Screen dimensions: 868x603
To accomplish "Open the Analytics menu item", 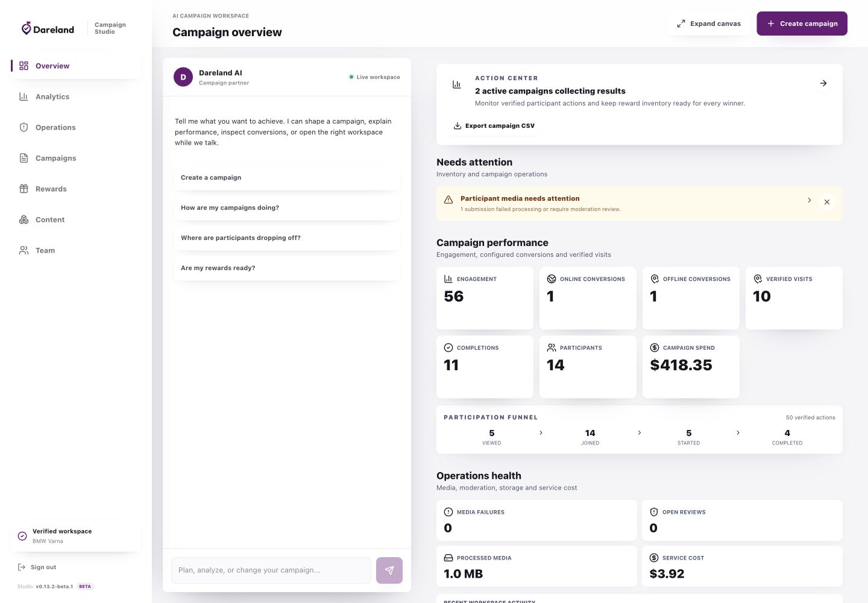I will [x=76, y=96].
